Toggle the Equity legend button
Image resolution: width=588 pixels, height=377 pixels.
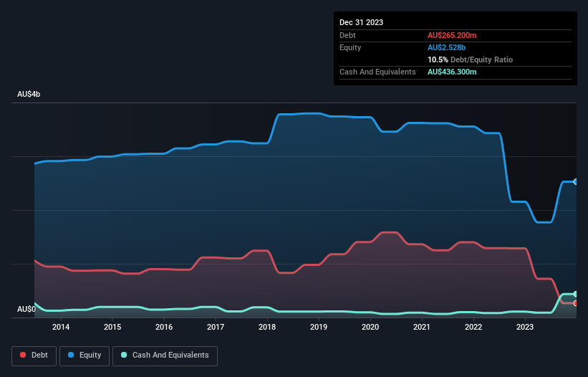[x=85, y=355]
